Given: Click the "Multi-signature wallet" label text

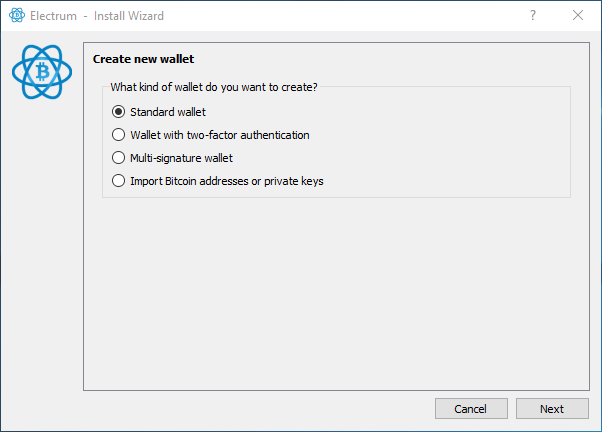Looking at the screenshot, I should click(181, 158).
